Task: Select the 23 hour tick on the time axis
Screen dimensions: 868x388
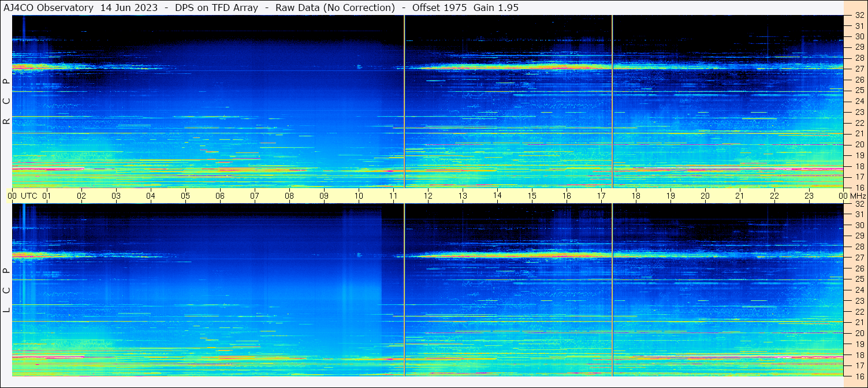Action: (809, 196)
